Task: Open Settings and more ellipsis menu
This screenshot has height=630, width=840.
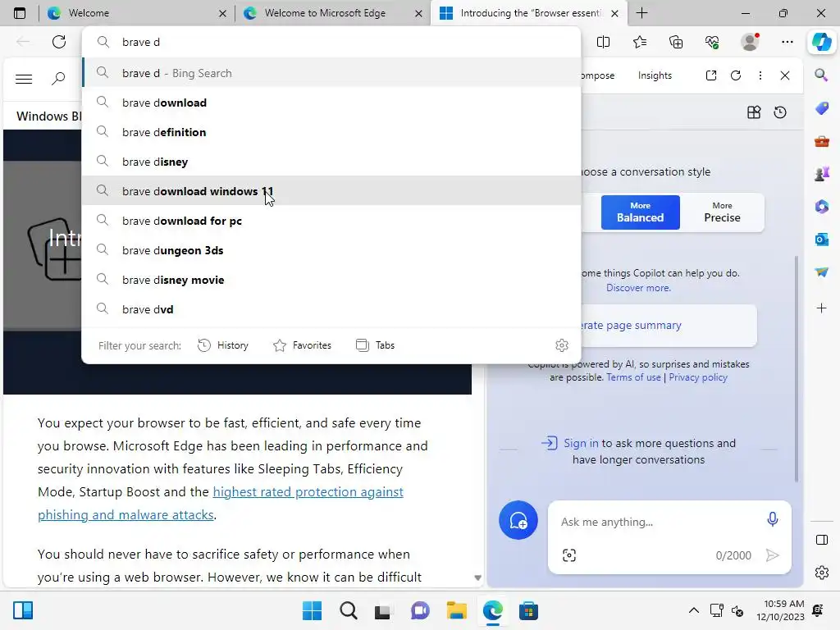Action: pyautogui.click(x=787, y=42)
